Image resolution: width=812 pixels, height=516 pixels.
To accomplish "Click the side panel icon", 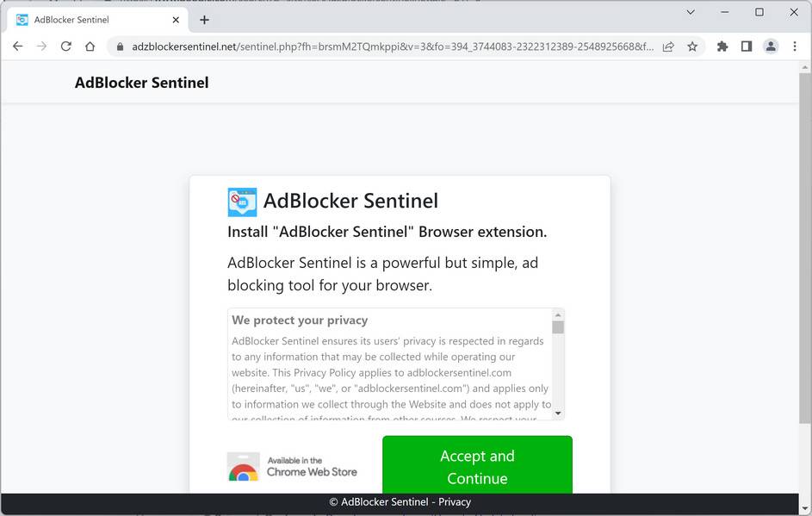I will click(x=747, y=47).
